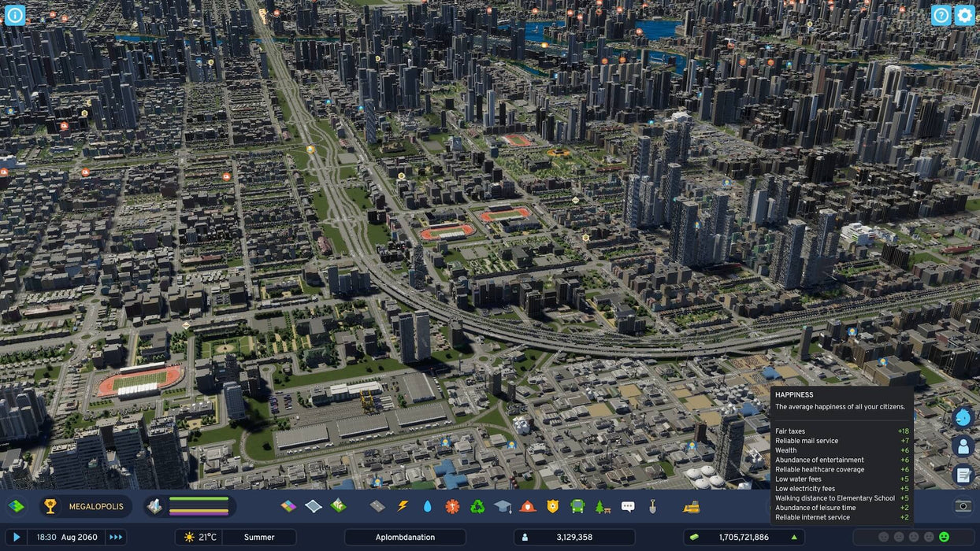Open the help question mark menu

pyautogui.click(x=941, y=15)
